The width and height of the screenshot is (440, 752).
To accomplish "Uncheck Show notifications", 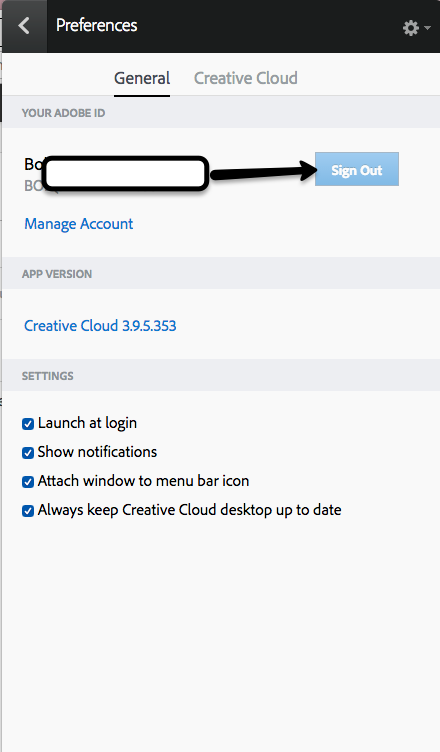I will click(28, 453).
